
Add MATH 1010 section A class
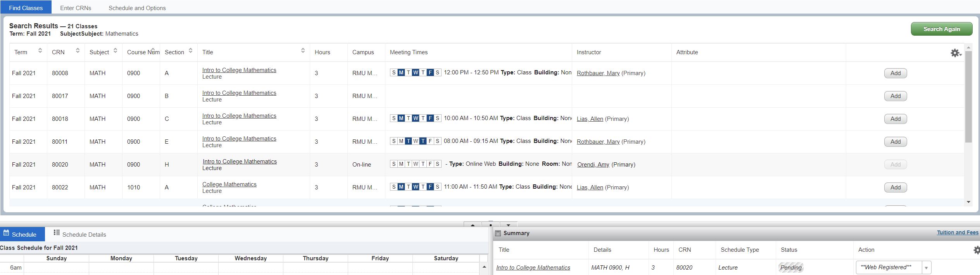tap(895, 187)
